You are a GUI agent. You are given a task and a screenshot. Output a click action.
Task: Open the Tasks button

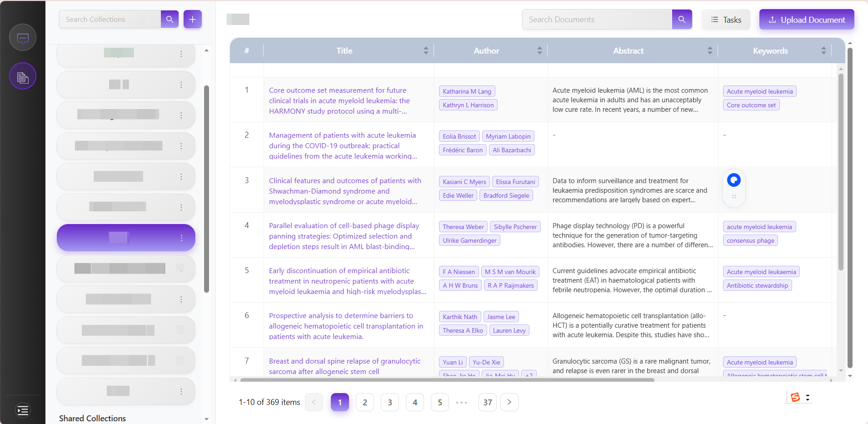(x=726, y=20)
